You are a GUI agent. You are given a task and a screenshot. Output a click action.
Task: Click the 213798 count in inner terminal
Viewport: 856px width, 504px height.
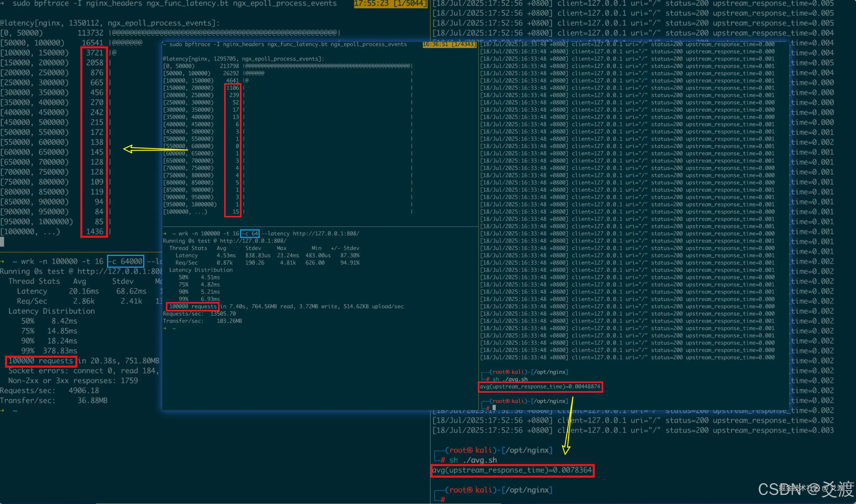(229, 66)
